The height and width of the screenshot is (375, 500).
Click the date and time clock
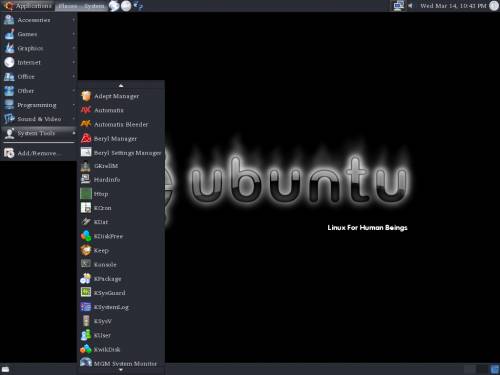point(453,6)
